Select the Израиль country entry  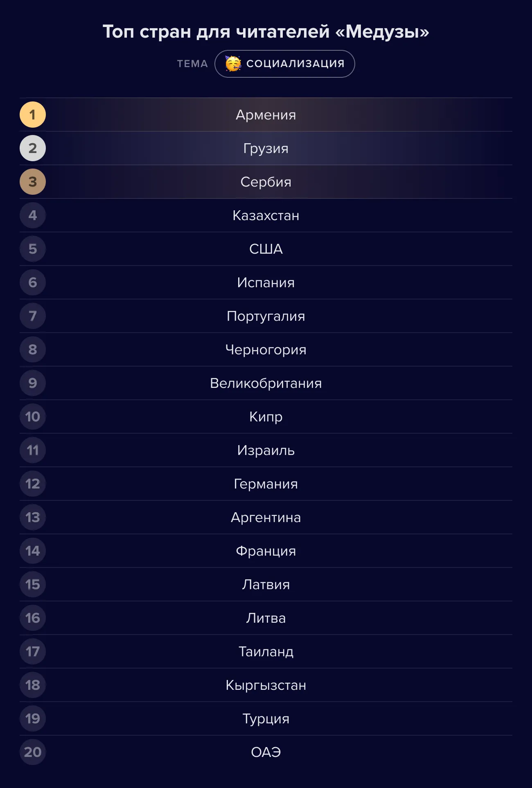coord(266,450)
